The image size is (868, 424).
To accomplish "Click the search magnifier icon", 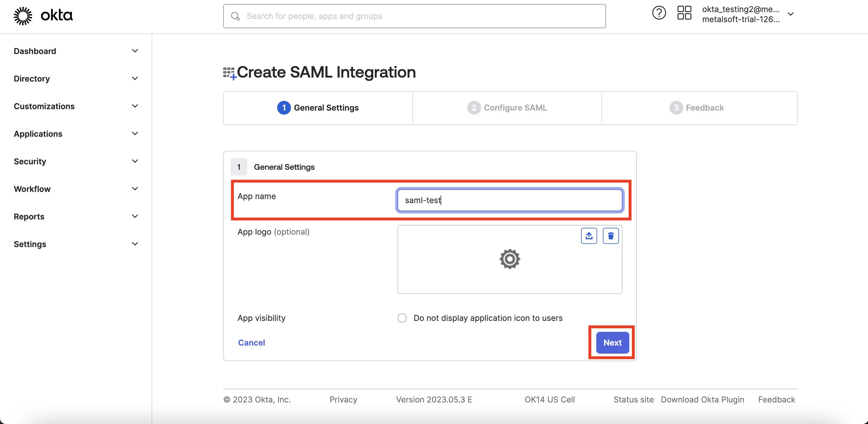I will 235,16.
